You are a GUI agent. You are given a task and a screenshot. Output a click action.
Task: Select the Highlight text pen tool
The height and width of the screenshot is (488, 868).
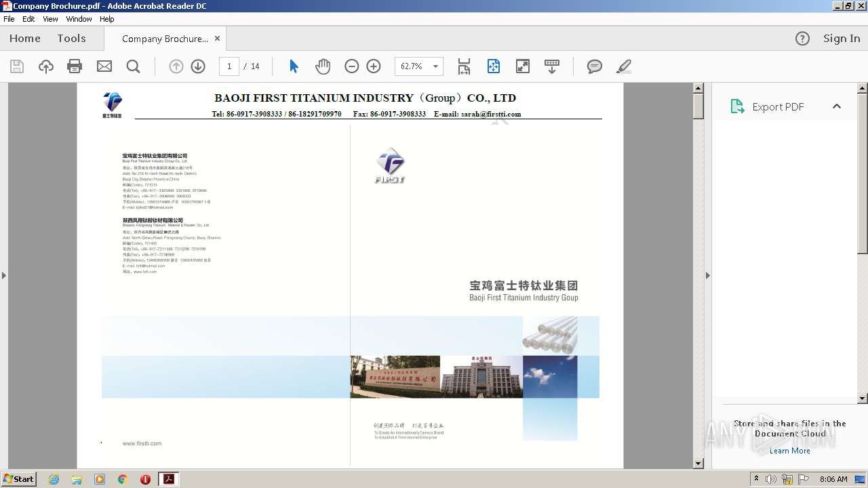pyautogui.click(x=624, y=66)
